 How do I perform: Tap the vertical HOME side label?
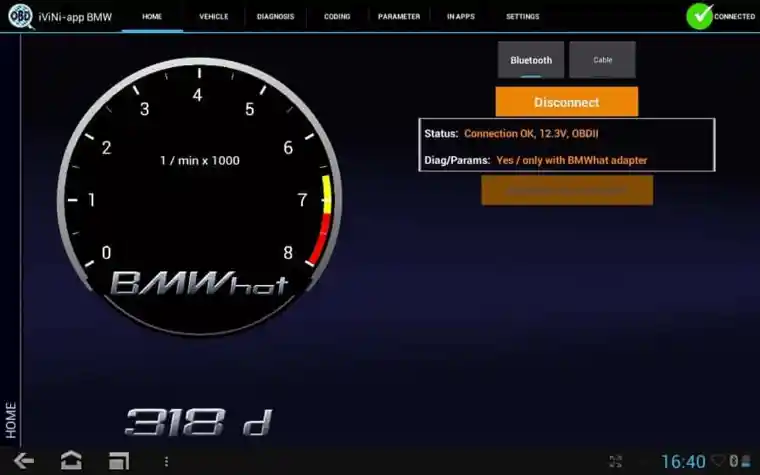coord(11,420)
